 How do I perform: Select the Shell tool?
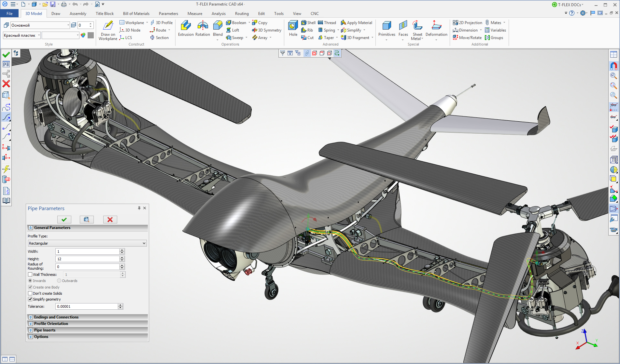[308, 23]
